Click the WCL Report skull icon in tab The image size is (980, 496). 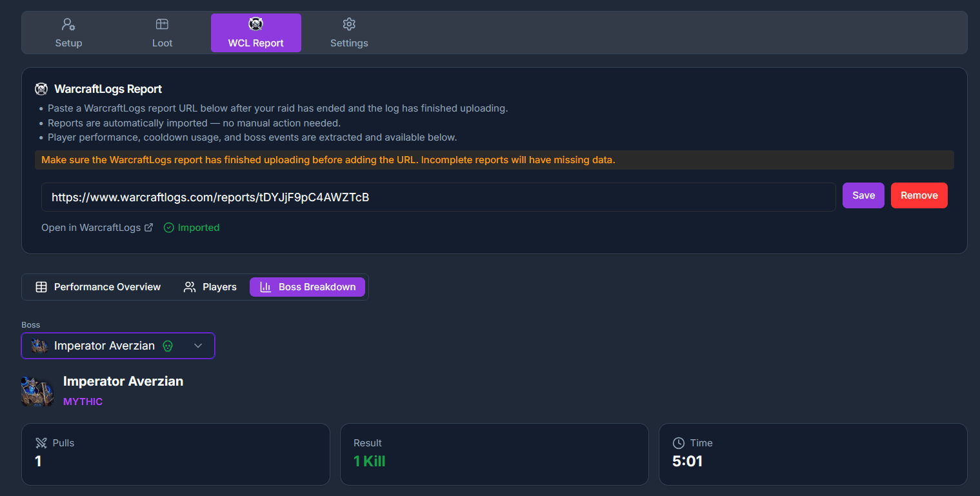coord(255,24)
